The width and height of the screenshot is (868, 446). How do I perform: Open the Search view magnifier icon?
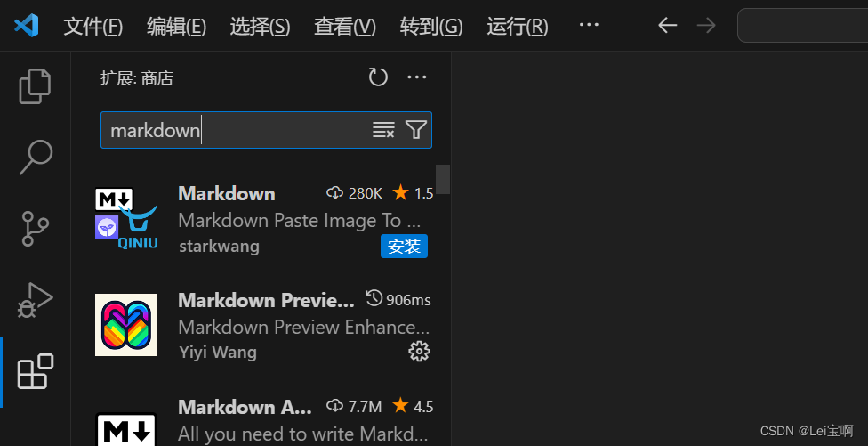click(36, 158)
